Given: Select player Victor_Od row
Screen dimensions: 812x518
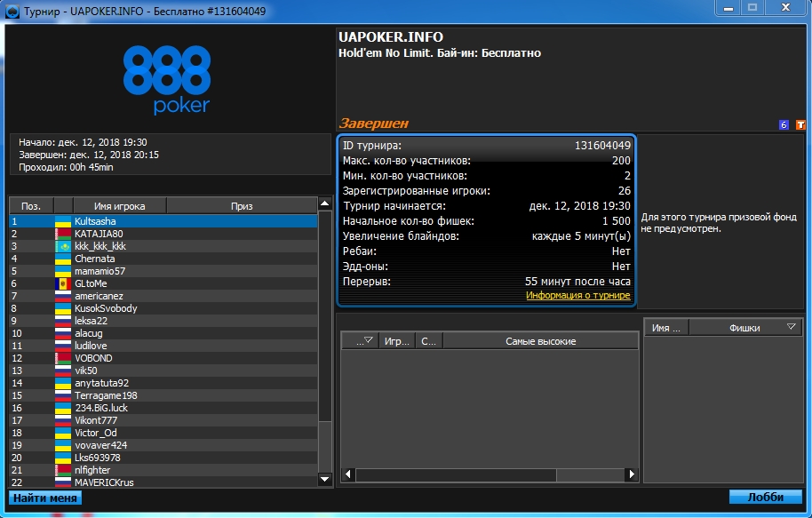Looking at the screenshot, I should tap(163, 433).
